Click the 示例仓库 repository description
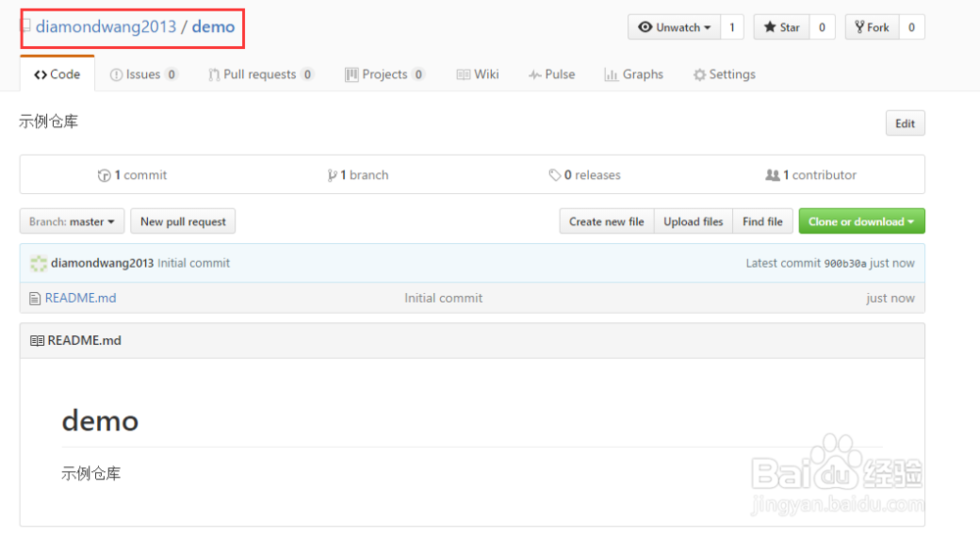Viewport: 980px width, 538px height. 48,122
